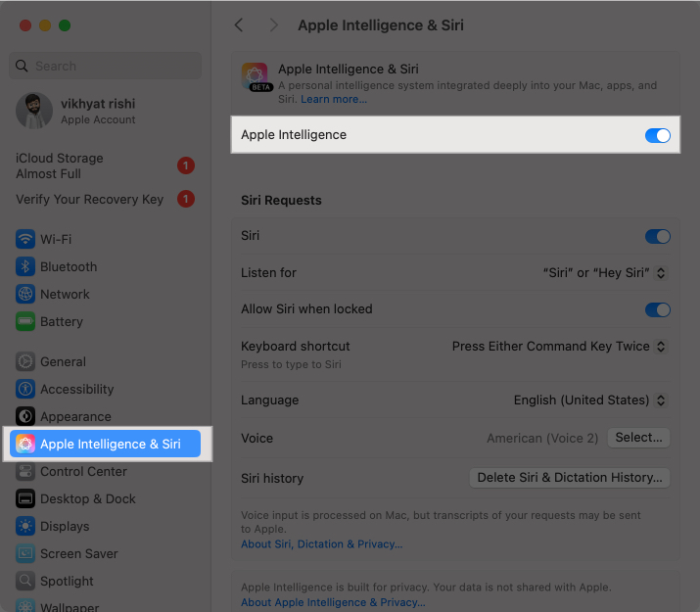Click the Select... voice button
The width and height of the screenshot is (700, 612).
tap(638, 438)
